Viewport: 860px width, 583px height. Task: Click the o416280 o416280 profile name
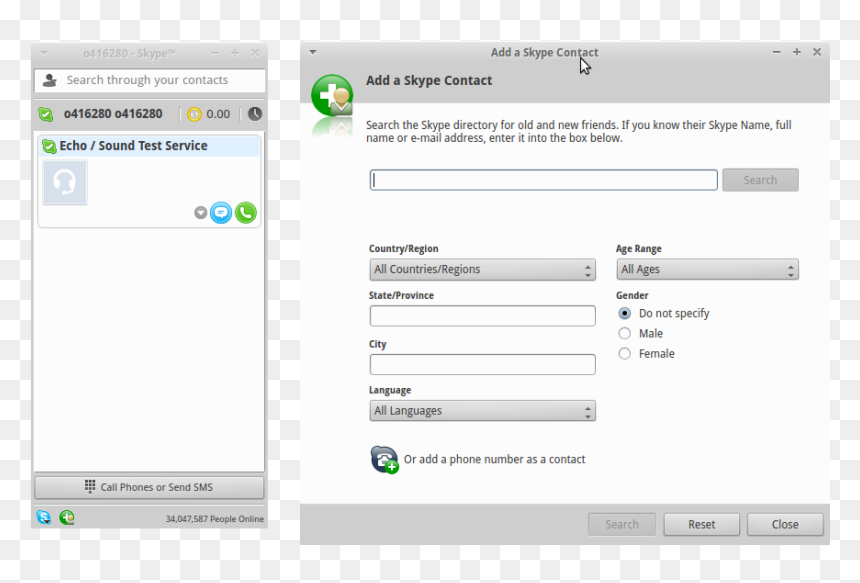click(x=113, y=114)
